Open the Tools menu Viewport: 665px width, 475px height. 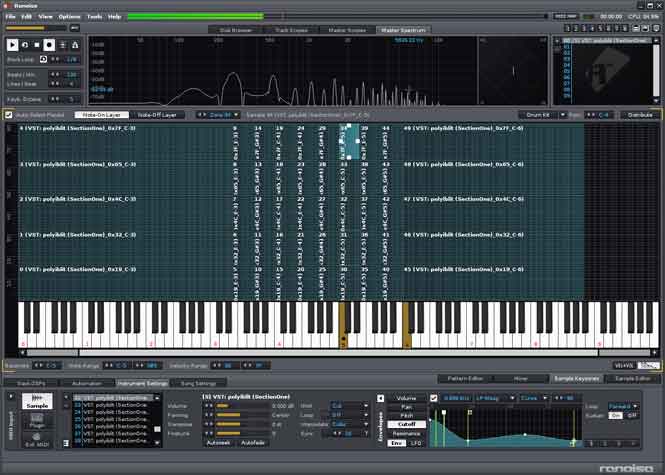tap(94, 17)
